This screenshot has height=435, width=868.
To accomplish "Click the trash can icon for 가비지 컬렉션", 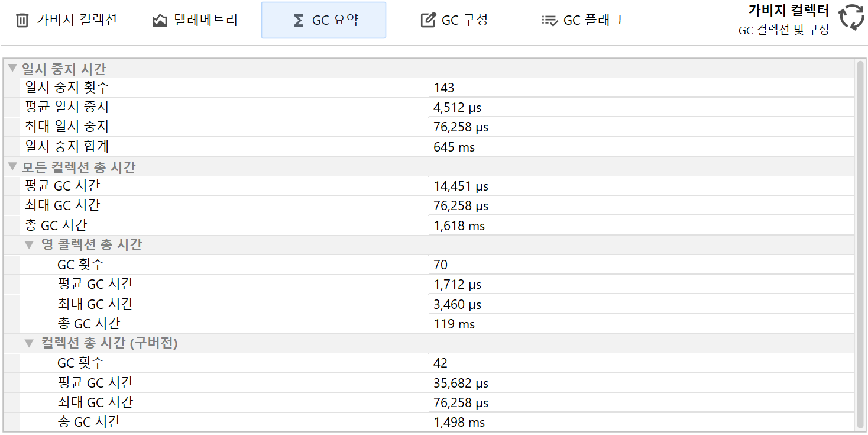I will [22, 21].
